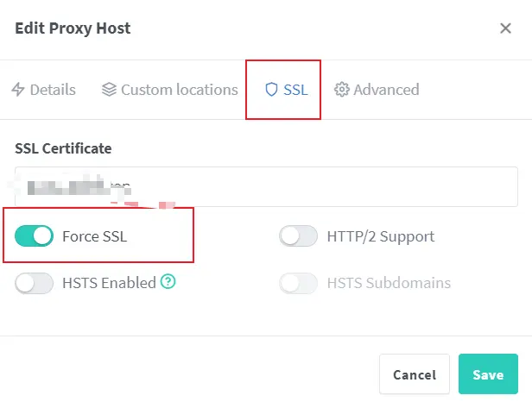532x408 pixels.
Task: Click the "HSTS Enabled" text label
Action: (x=109, y=283)
